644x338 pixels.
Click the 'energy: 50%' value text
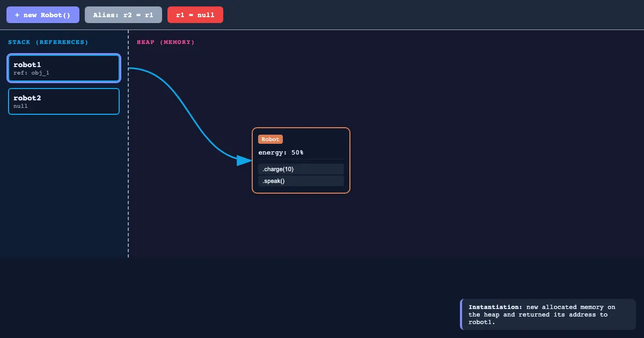(281, 152)
